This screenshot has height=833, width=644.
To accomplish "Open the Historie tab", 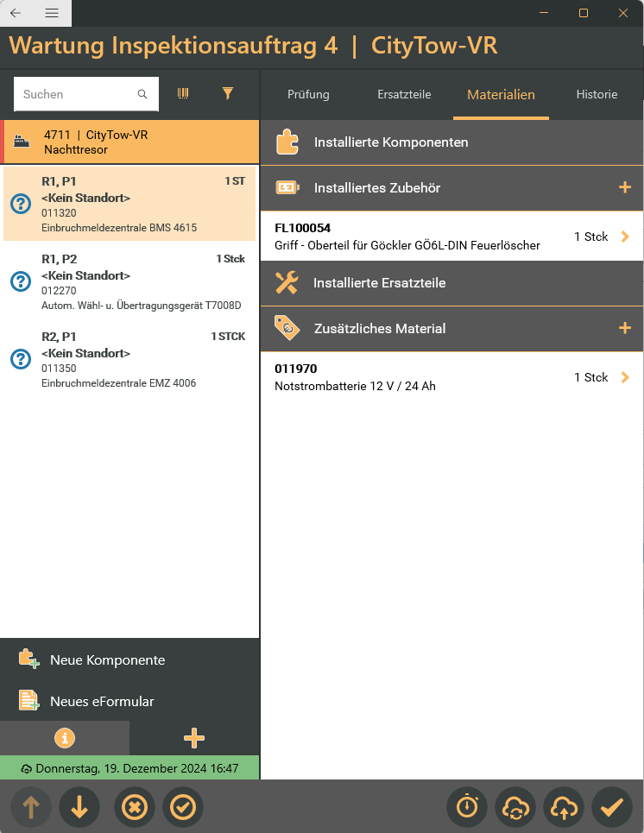I will [597, 95].
